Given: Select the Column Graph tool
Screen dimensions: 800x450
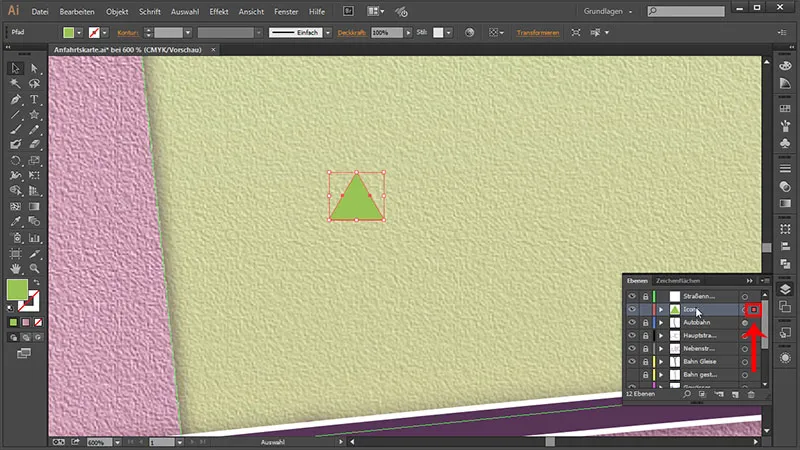Looking at the screenshot, I should pos(34,238).
